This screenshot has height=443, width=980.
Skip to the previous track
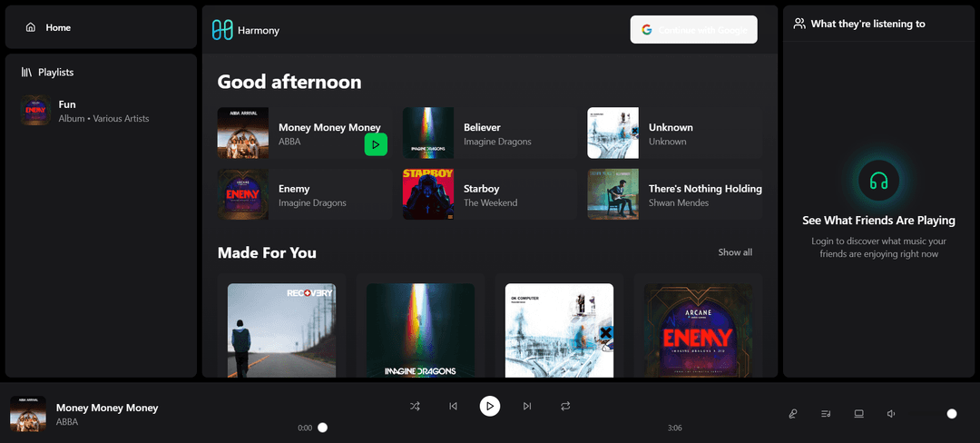pyautogui.click(x=453, y=406)
